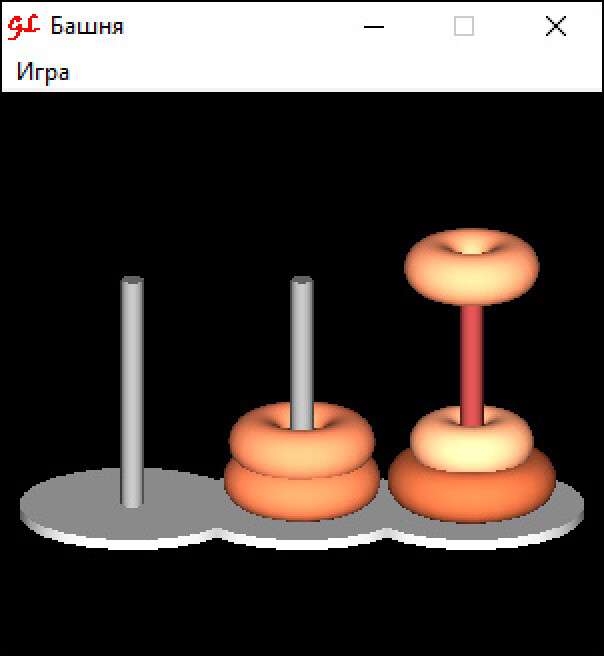Click the lower shaft of the left peg
Screen dimensions: 604x656
coord(132,460)
